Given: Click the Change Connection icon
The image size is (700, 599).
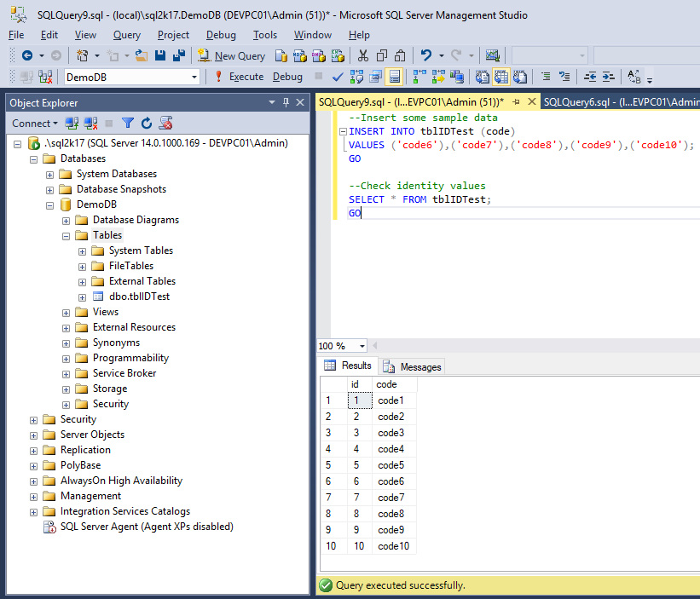Looking at the screenshot, I should tap(45, 77).
